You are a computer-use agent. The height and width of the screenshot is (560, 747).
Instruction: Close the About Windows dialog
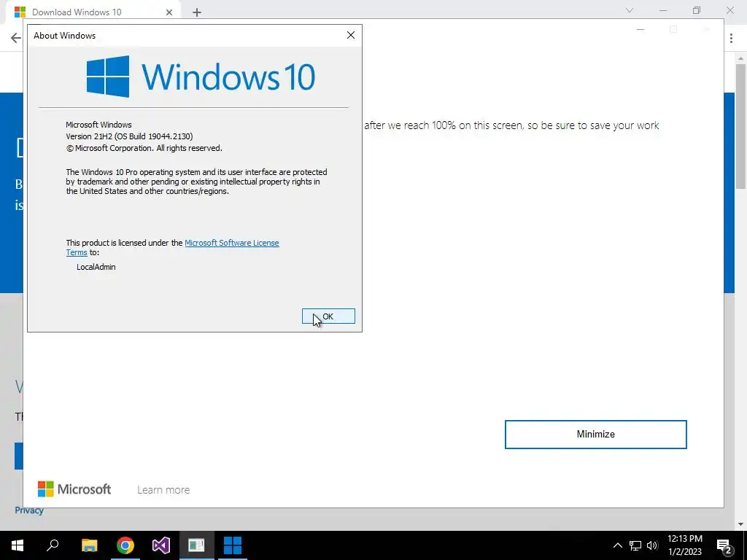351,35
